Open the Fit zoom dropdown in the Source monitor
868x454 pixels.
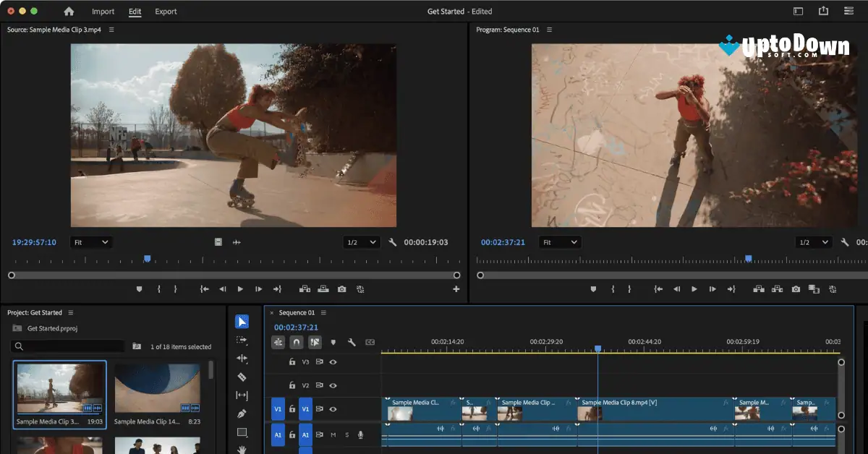coord(91,241)
